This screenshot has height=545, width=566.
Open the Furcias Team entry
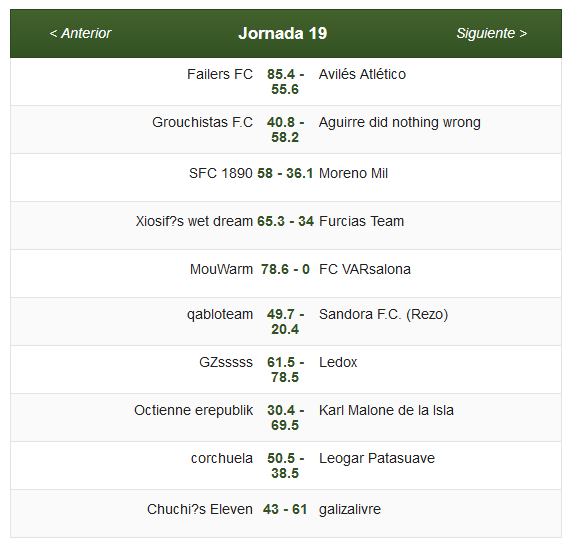[361, 221]
